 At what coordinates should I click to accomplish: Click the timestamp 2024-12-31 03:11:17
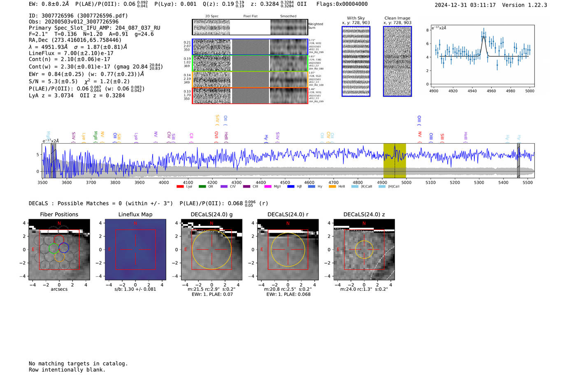(x=465, y=5)
